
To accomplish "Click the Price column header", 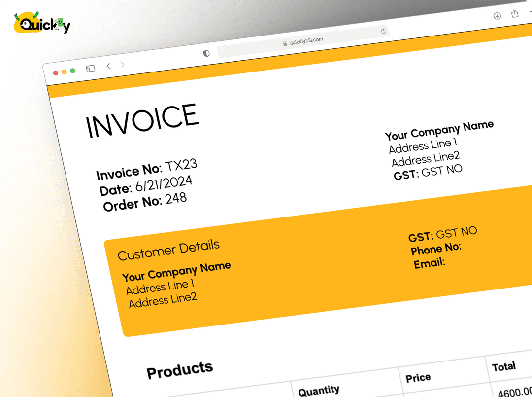I will (418, 378).
